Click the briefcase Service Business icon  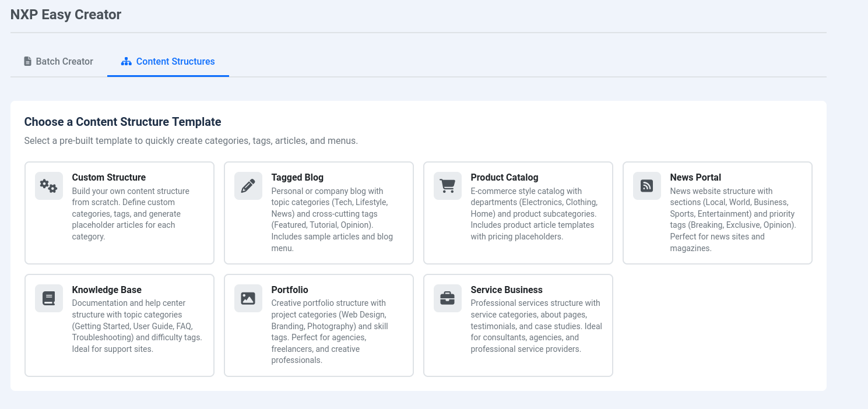(x=448, y=298)
